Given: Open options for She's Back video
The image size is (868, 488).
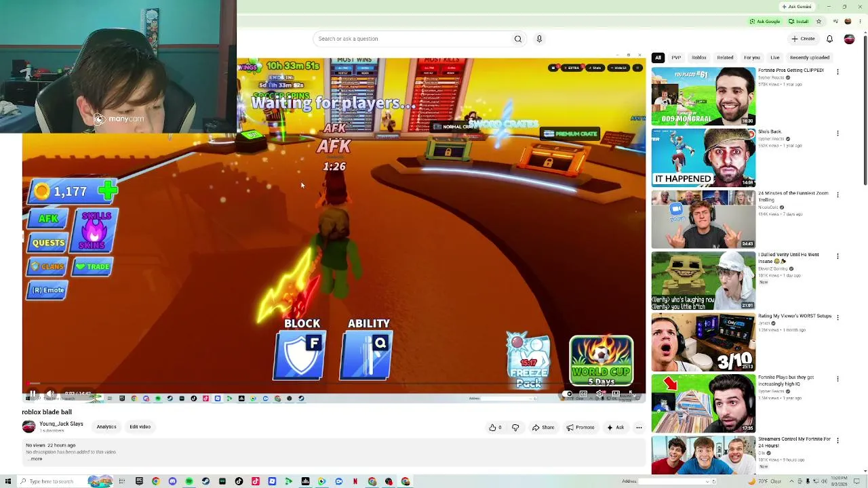Looking at the screenshot, I should click(837, 134).
